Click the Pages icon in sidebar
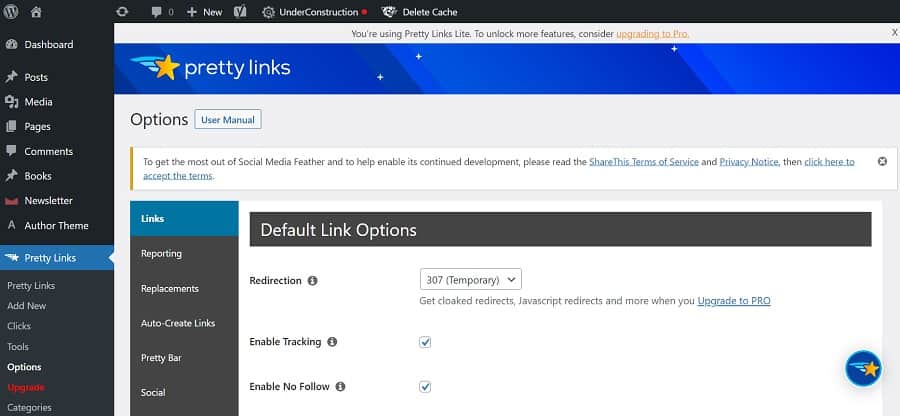The image size is (900, 416). [11, 126]
